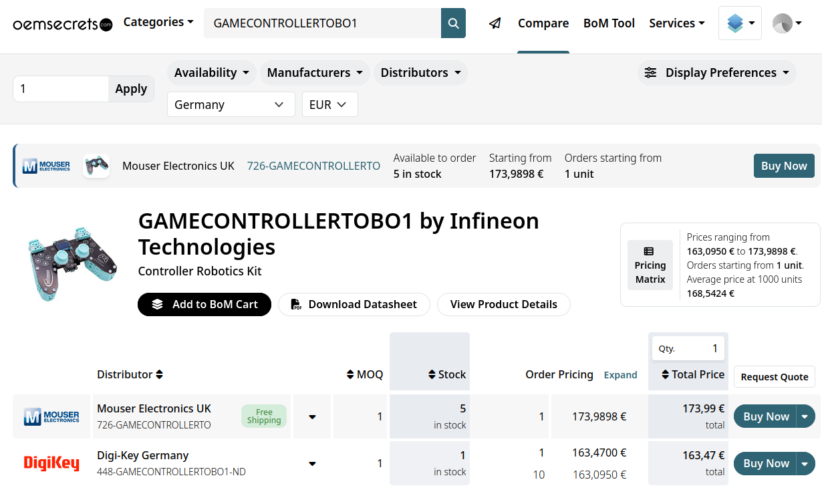
Task: Open the Digi-Key row Buy Now dropdown arrow
Action: click(x=805, y=463)
